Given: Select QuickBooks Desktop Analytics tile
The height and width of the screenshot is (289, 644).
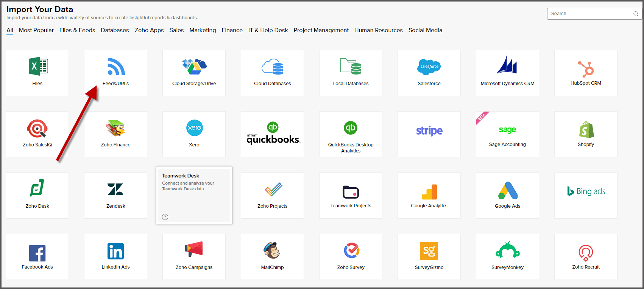Looking at the screenshot, I should coord(351,134).
